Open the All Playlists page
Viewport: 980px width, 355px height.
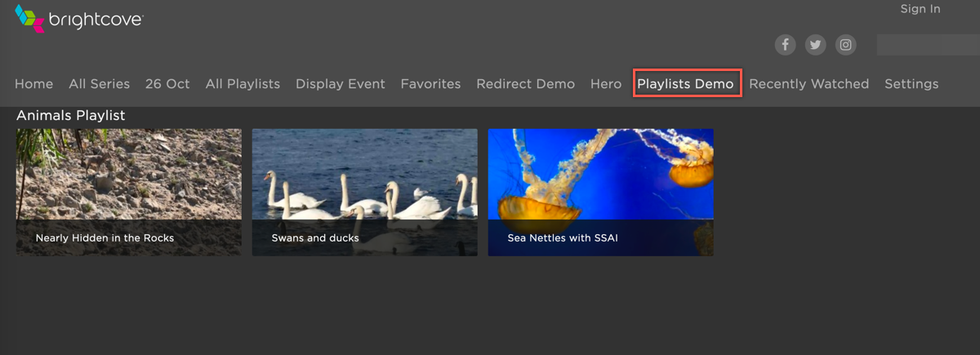[x=243, y=84]
